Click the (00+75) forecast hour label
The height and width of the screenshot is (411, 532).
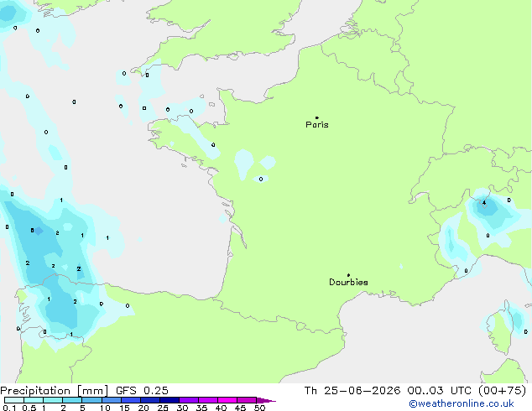[502, 391]
